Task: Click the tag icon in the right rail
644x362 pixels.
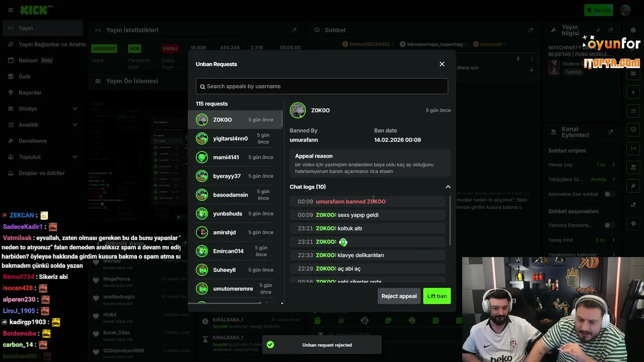Action: (633, 223)
